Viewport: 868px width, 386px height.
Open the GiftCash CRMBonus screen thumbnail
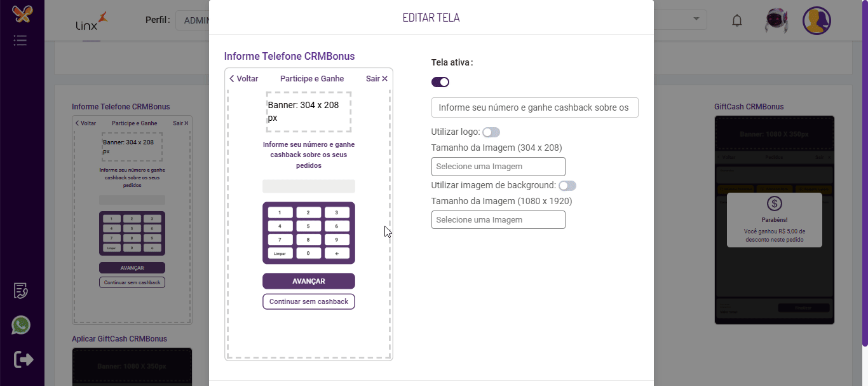click(774, 220)
